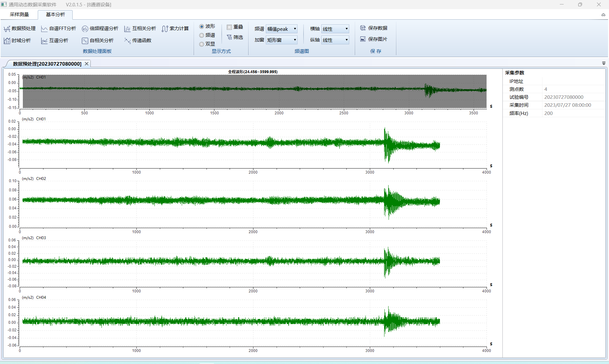Click the 筛选 filter button
Image resolution: width=609 pixels, height=364 pixels.
click(x=235, y=37)
